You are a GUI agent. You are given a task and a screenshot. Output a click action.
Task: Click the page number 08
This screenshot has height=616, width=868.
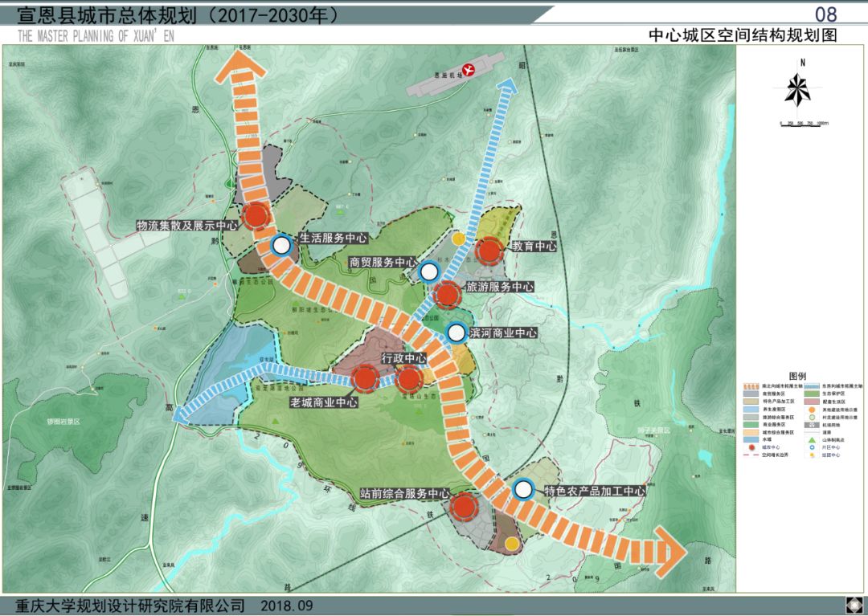coord(826,14)
